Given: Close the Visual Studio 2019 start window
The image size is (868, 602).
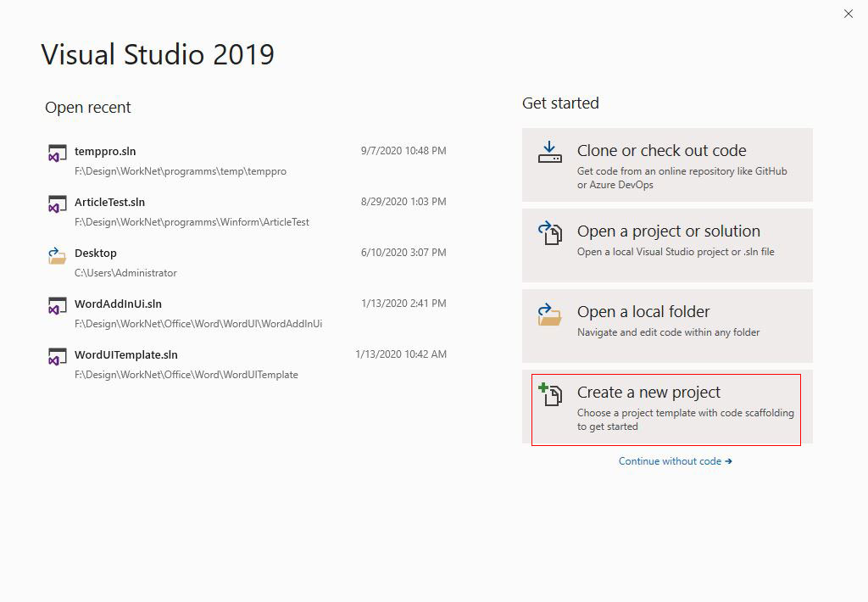Looking at the screenshot, I should coord(848,14).
